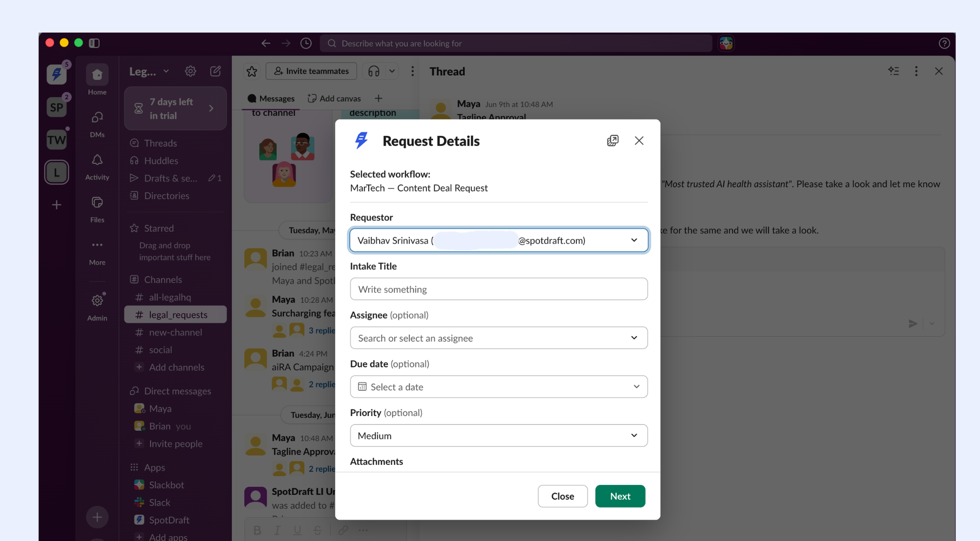980x541 pixels.
Task: Star the legal_requests channel
Action: coord(252,71)
